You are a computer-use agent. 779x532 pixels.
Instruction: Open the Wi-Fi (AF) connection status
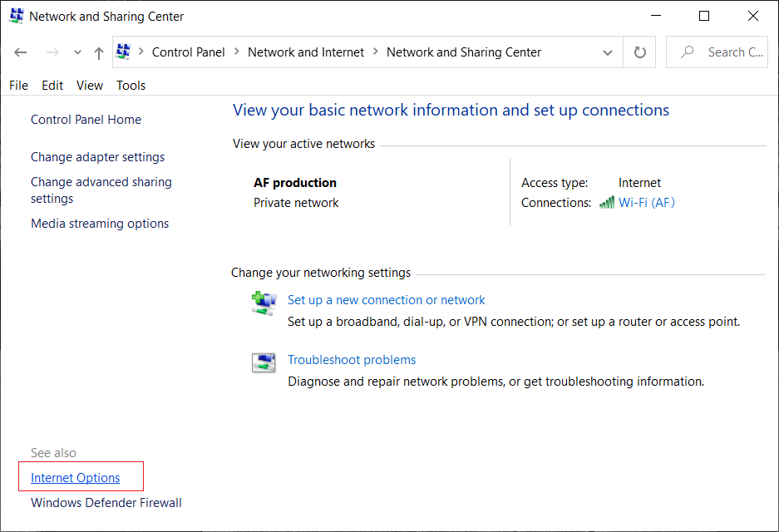coord(646,203)
